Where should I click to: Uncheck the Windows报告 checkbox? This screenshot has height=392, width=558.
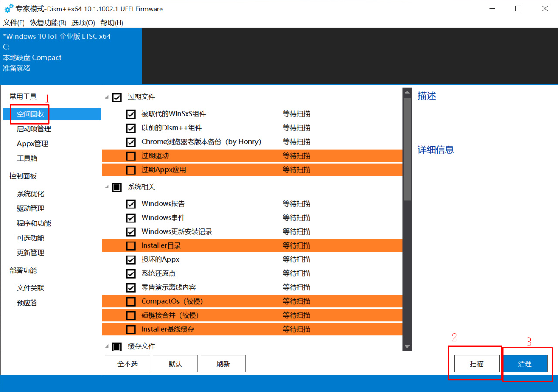pyautogui.click(x=131, y=204)
